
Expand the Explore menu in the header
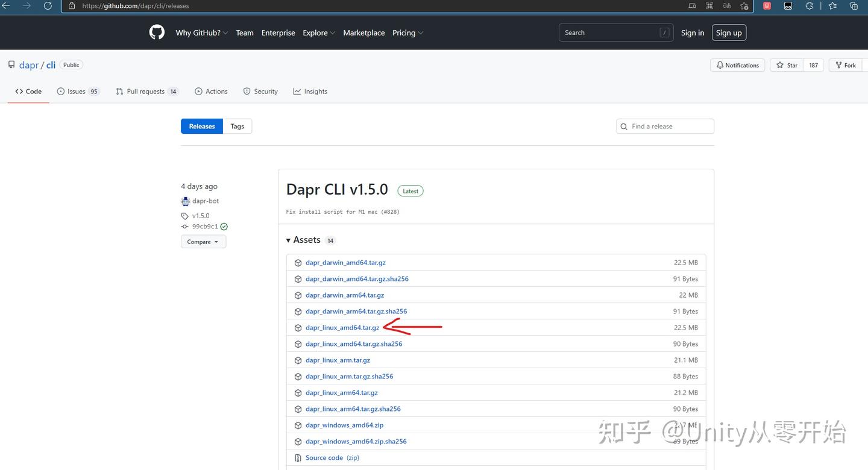pos(319,33)
